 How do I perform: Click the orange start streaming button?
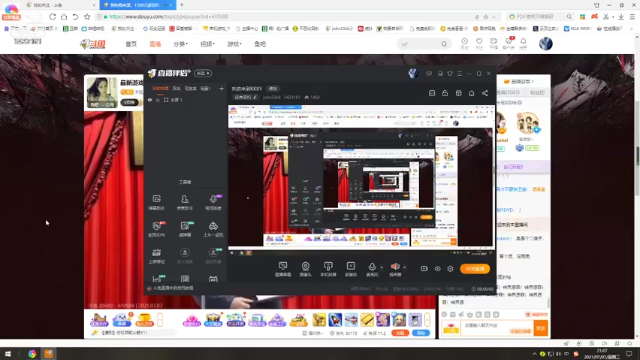coord(475,269)
